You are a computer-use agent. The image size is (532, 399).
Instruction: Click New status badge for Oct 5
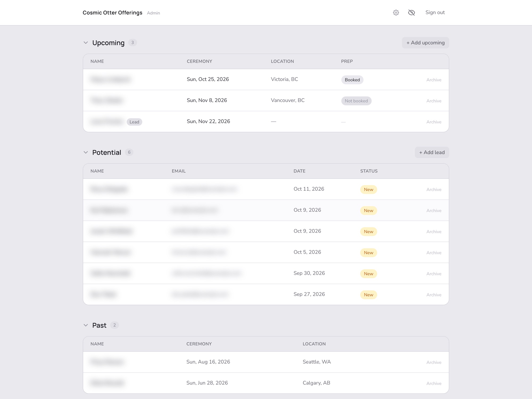click(x=368, y=253)
